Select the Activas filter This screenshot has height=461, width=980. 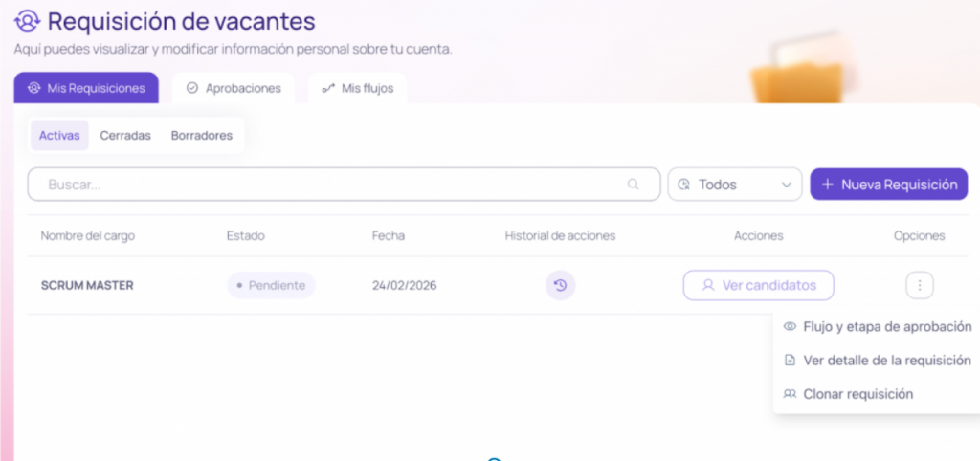point(59,136)
